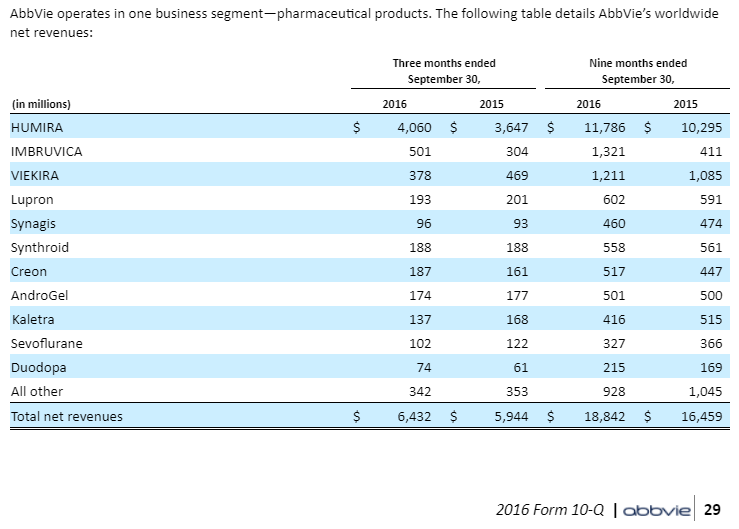Click total revenue value 6,432
Image resolution: width=739 pixels, height=529 pixels.
pyautogui.click(x=414, y=417)
